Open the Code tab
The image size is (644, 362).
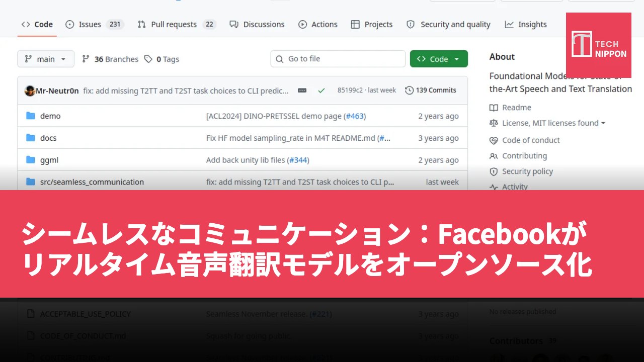pos(37,24)
